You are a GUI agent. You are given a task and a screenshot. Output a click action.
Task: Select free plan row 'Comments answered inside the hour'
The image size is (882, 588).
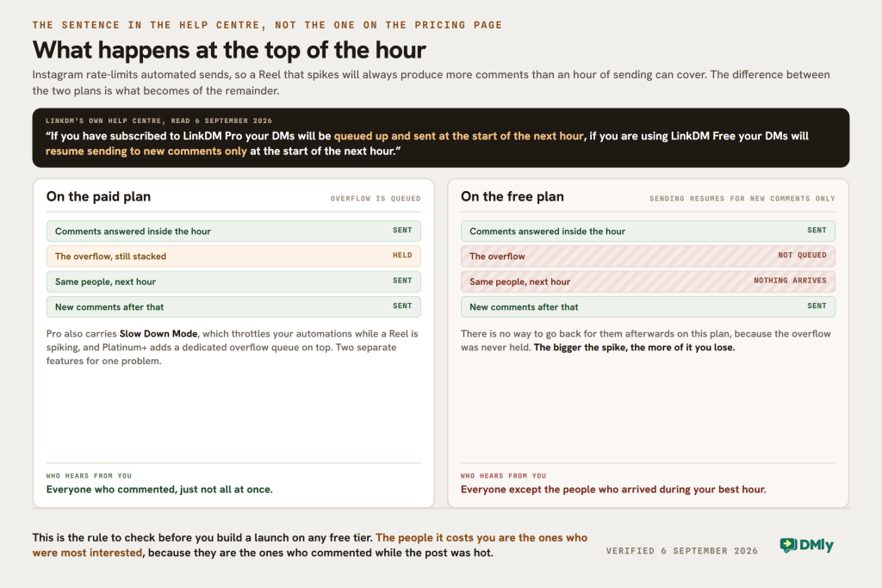click(x=648, y=231)
